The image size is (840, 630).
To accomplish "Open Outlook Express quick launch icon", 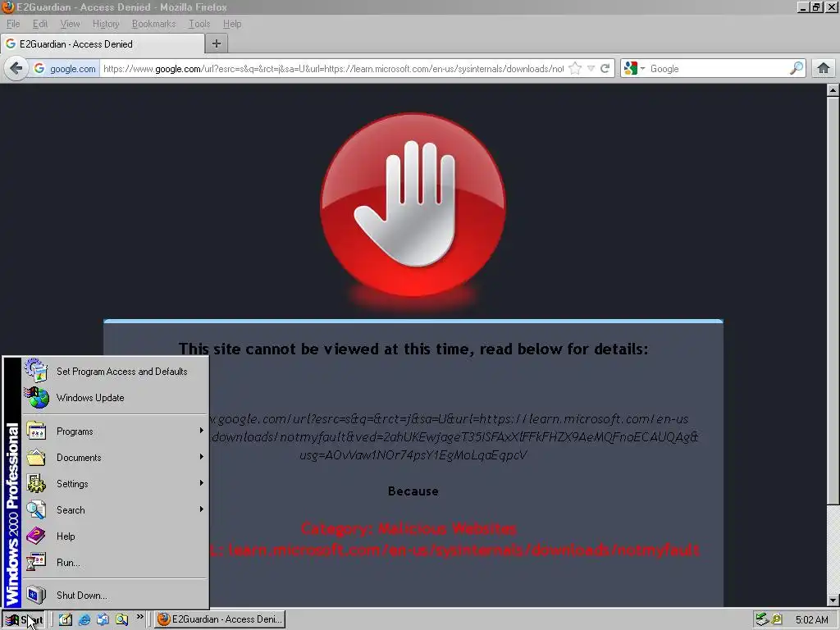I will point(103,619).
